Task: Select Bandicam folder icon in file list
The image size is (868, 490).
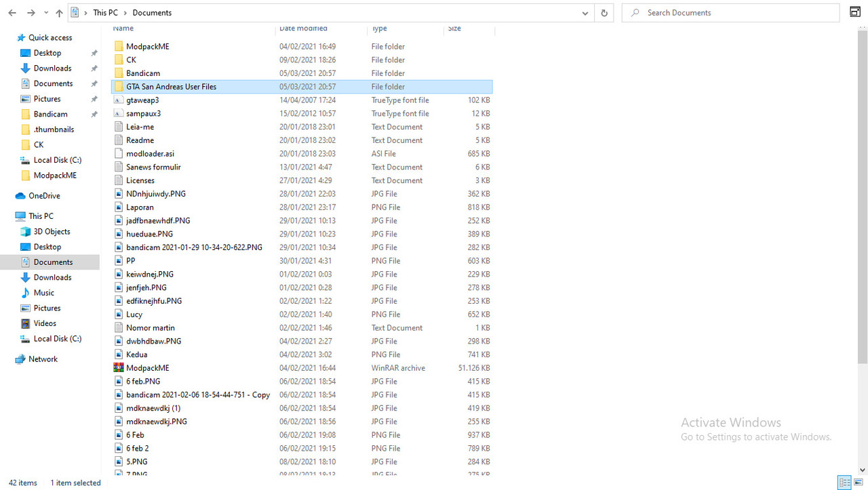Action: [x=119, y=73]
